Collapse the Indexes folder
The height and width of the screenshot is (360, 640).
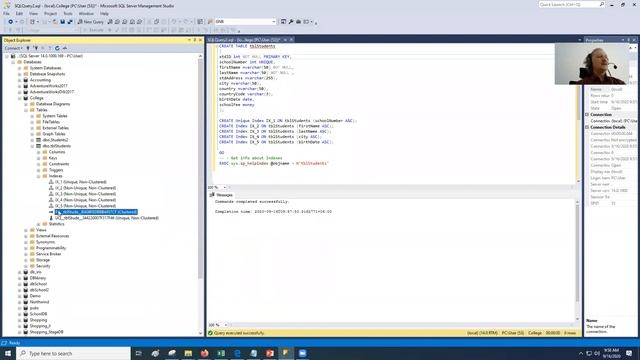pos(39,176)
